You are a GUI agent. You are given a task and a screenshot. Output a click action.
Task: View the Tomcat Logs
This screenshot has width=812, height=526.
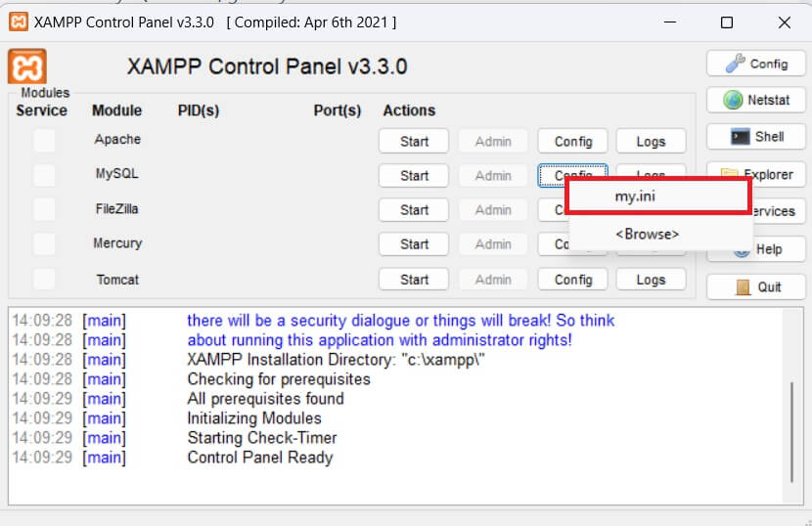coord(651,280)
